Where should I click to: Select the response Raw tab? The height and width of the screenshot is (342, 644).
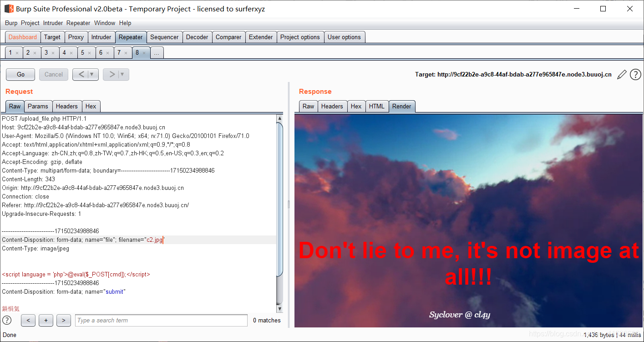coord(308,106)
